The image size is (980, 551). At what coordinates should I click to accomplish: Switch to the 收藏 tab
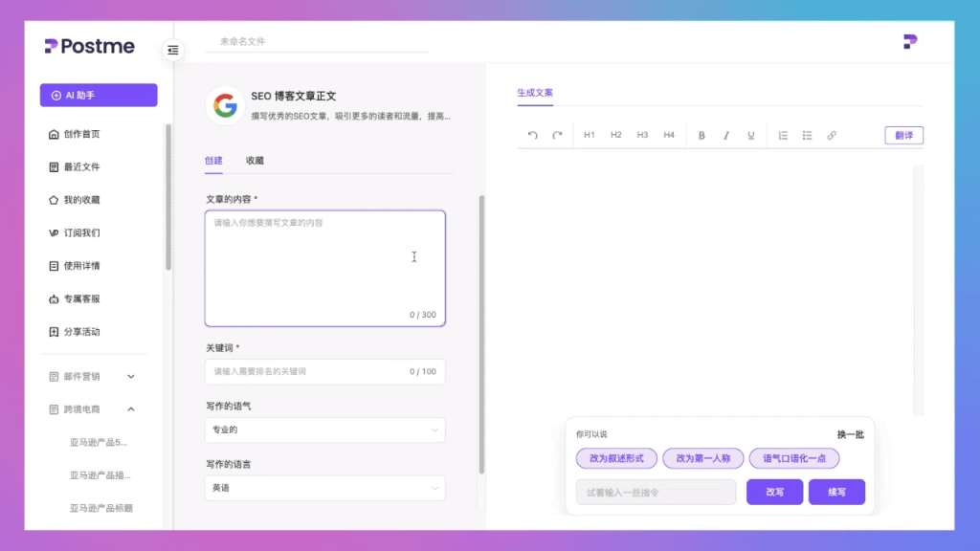pos(255,161)
